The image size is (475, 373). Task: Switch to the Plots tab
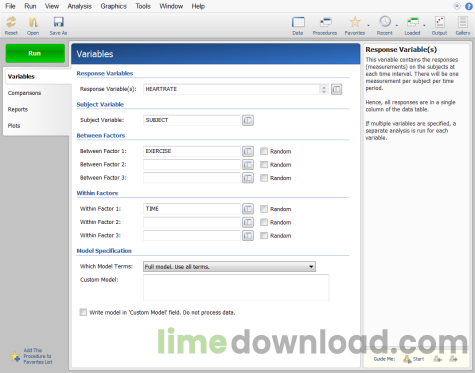(x=14, y=126)
